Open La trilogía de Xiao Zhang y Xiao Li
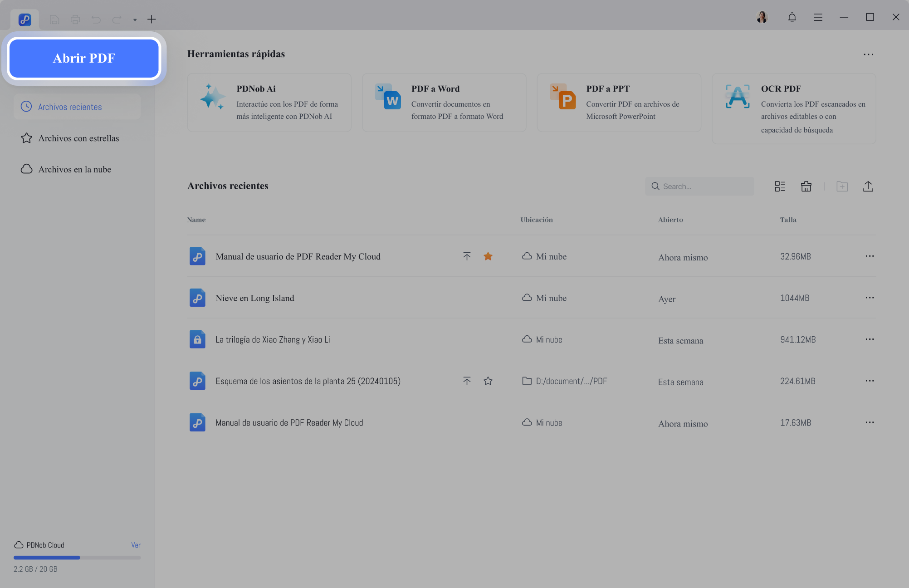Image resolution: width=909 pixels, height=588 pixels. pos(273,340)
